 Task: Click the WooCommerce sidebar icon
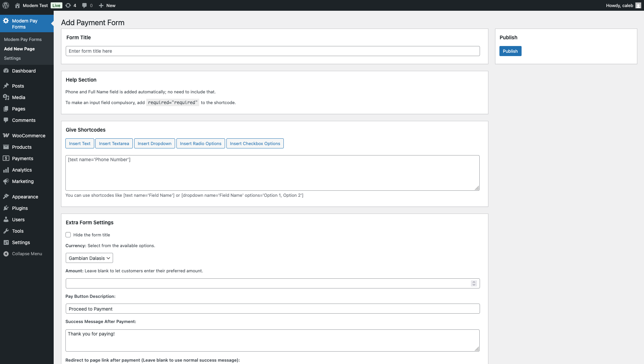(6, 135)
